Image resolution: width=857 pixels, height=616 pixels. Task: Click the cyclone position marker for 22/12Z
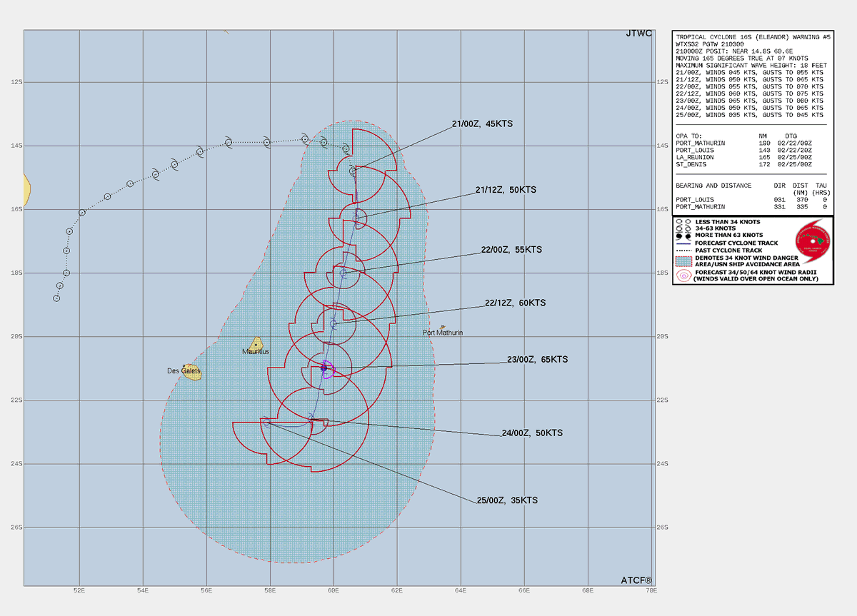(333, 323)
